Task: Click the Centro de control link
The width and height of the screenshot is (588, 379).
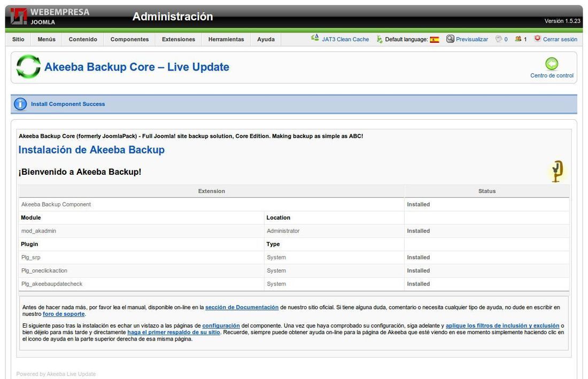Action: (x=552, y=75)
